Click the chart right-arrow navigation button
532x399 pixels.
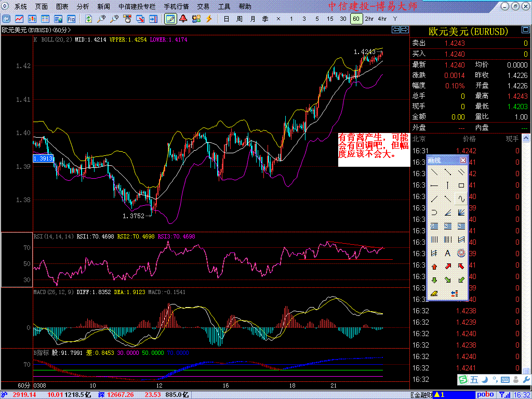point(405,30)
